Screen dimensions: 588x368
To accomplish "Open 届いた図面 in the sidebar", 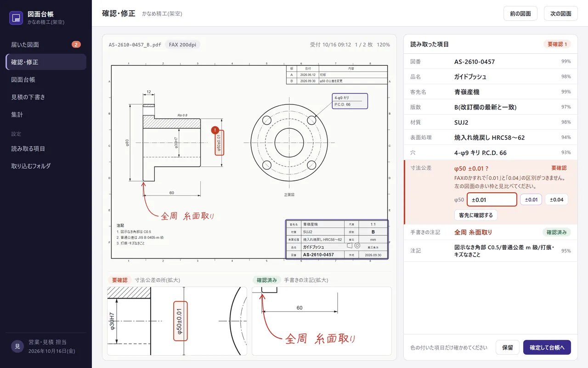I will point(46,45).
